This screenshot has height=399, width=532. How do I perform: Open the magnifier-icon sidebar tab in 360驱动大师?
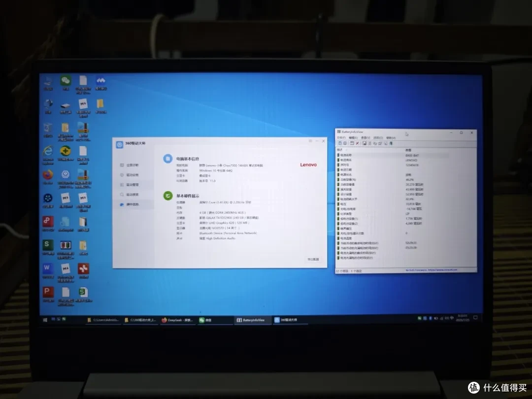pos(133,195)
